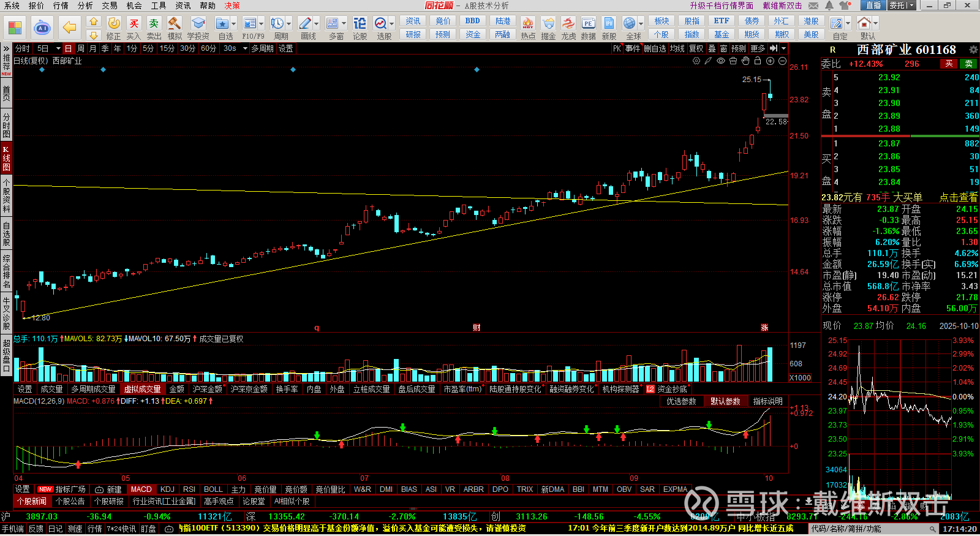The height and width of the screenshot is (536, 980).
Task: Switch to 周 weekly K-line period
Action: click(81, 48)
